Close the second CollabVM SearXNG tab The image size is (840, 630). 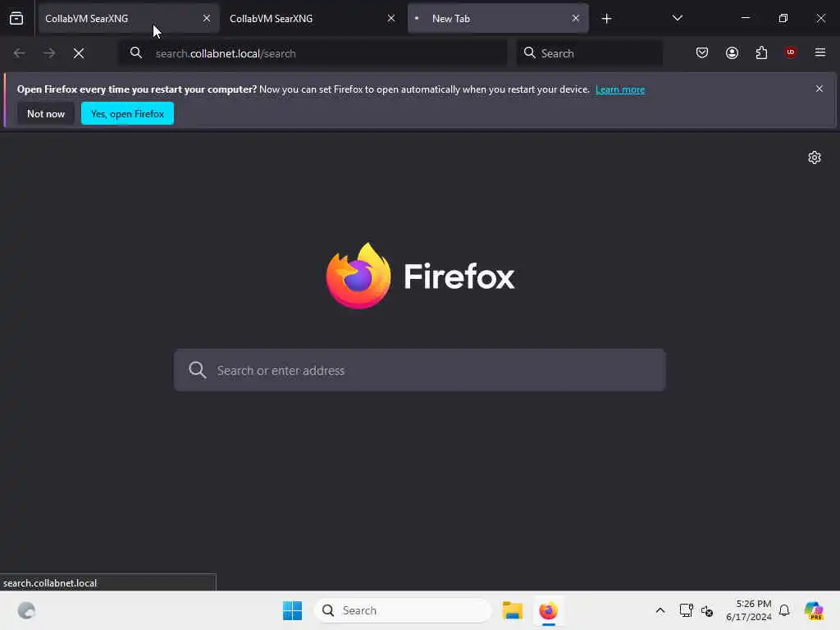tap(391, 18)
